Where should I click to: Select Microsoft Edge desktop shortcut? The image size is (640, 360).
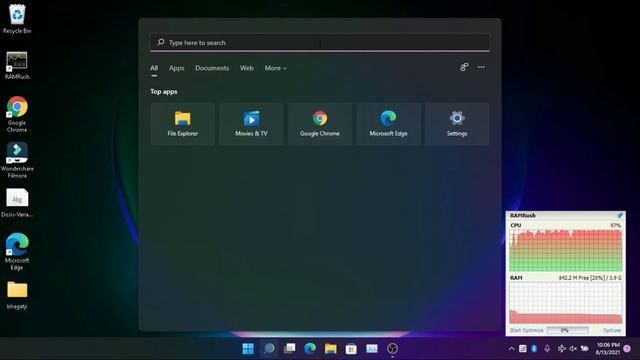[17, 252]
